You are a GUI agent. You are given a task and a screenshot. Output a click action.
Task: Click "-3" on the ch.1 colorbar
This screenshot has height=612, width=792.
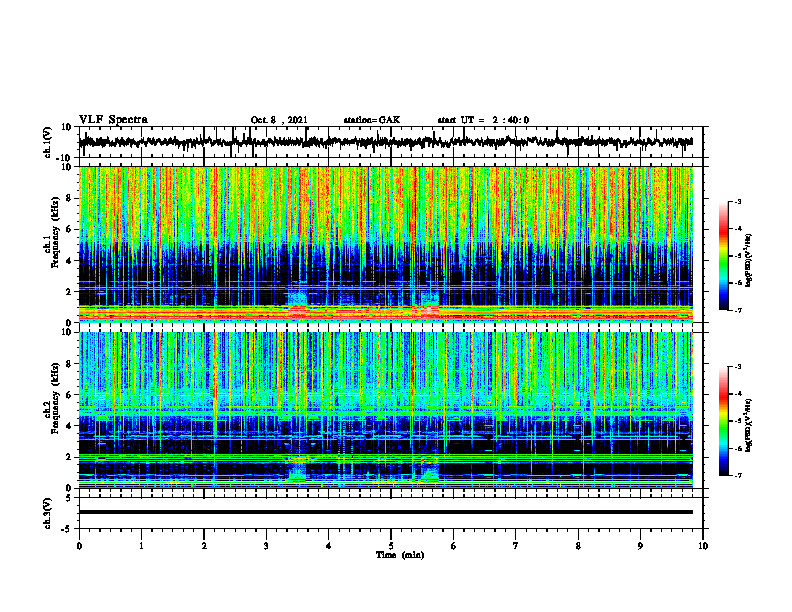point(737,202)
